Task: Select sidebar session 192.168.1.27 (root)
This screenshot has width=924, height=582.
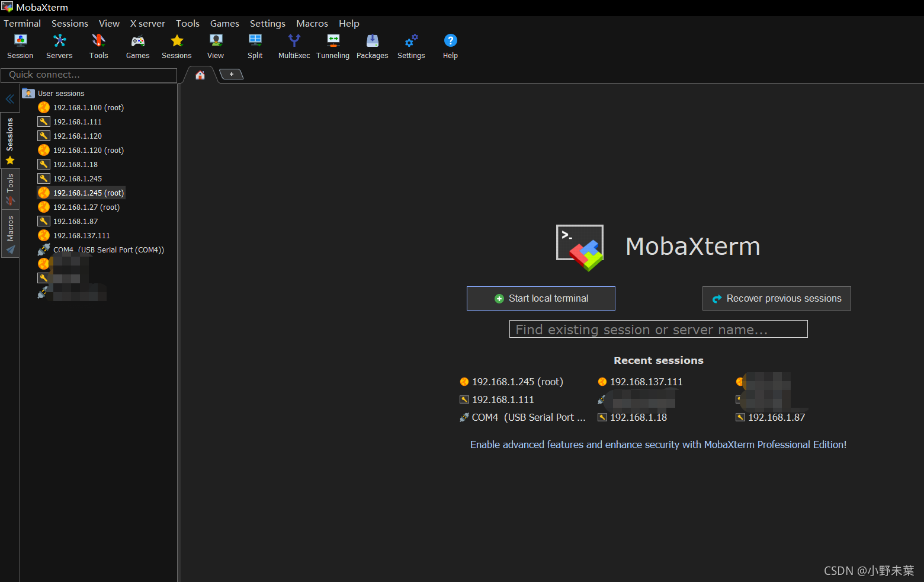Action: (x=79, y=207)
